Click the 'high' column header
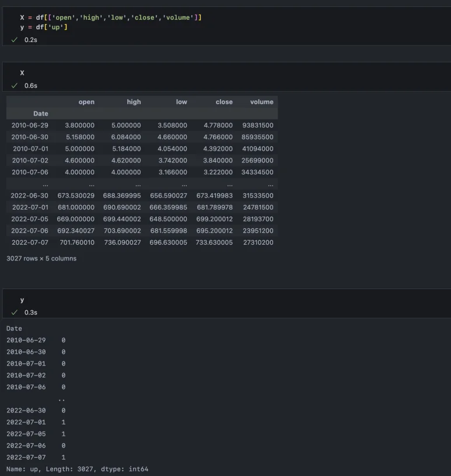Viewport: 451px width, 476px height. click(134, 102)
